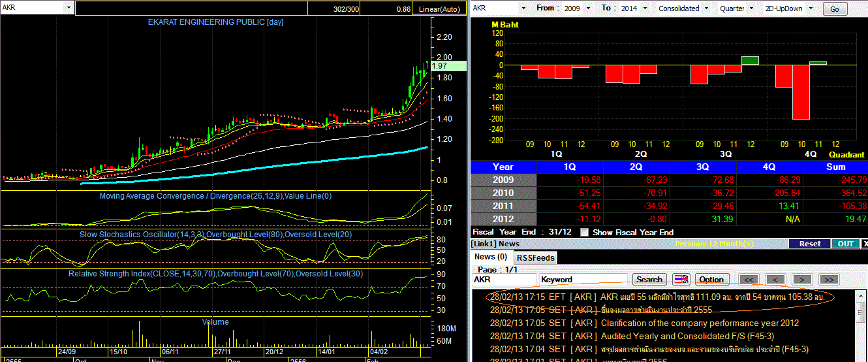Click the Previous 12 Month(s) label
Viewport: 868px width, 362px height.
click(x=714, y=244)
